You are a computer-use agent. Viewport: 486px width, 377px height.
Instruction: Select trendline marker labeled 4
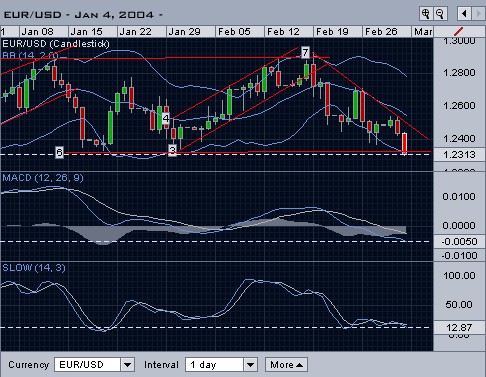pos(166,118)
